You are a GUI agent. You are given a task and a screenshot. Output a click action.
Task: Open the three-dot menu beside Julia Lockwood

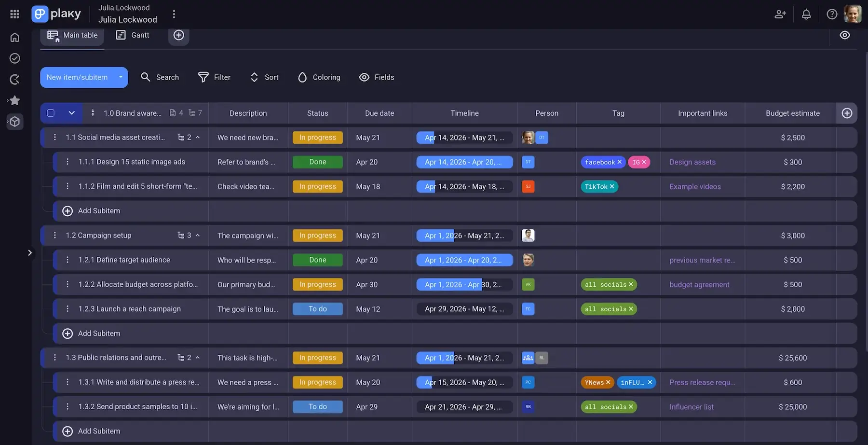click(x=174, y=14)
